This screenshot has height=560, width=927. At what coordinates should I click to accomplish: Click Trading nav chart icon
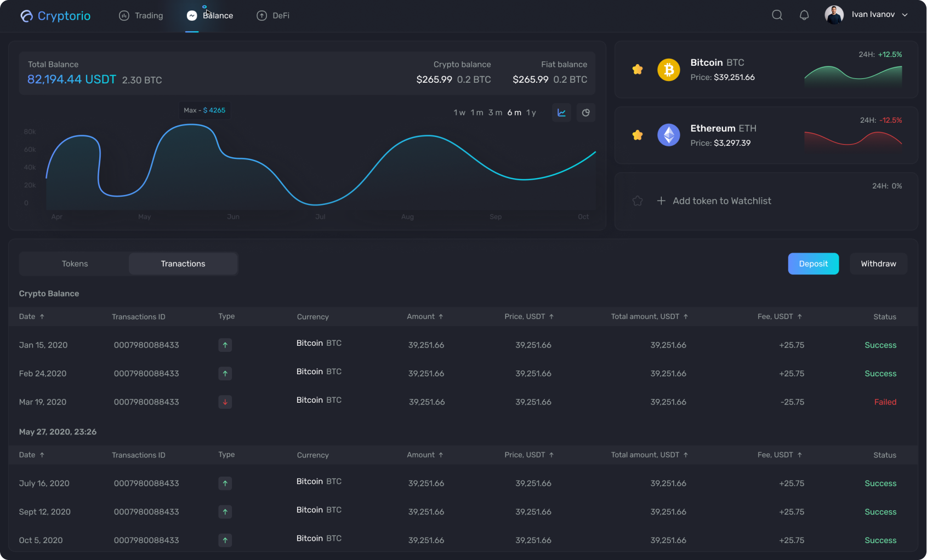click(124, 15)
